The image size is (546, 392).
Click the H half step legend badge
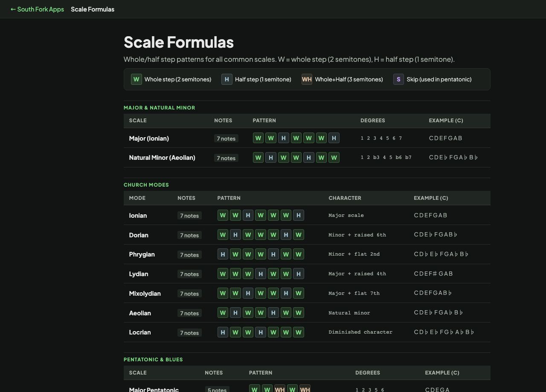pos(227,79)
